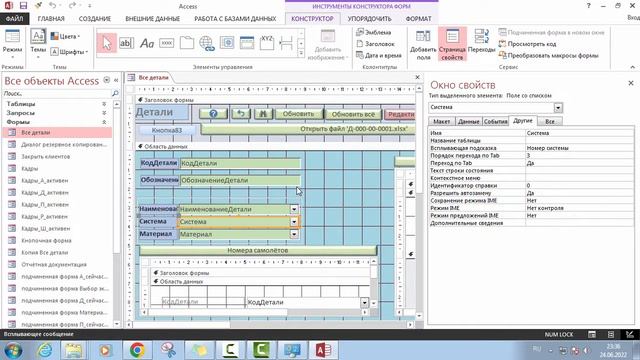Expand the controls gallery more arrow
Image resolution: width=640 pixels, height=360 pixels.
click(x=301, y=53)
